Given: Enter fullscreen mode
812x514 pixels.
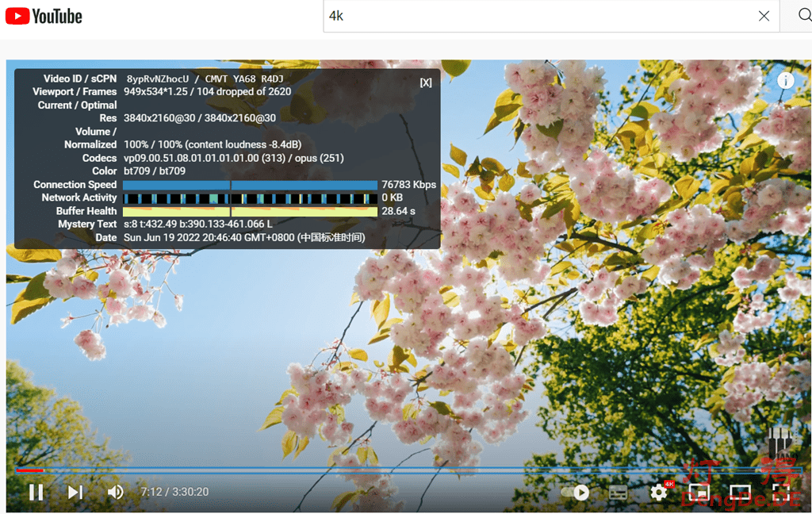Looking at the screenshot, I should pyautogui.click(x=780, y=493).
